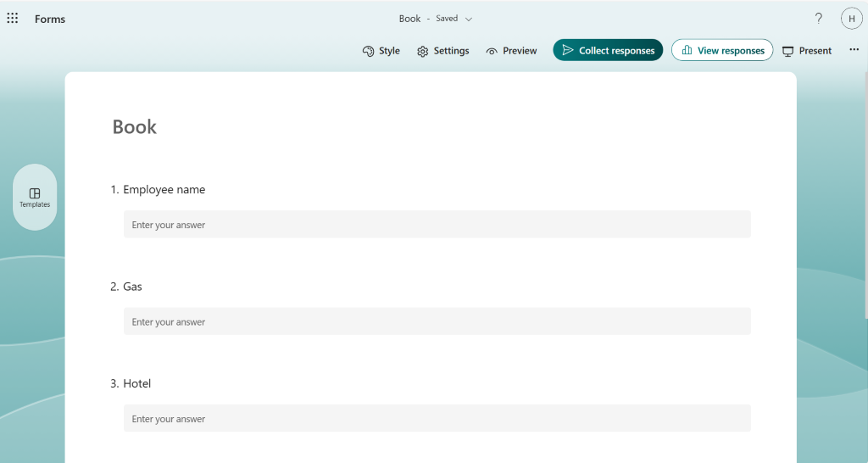Preview the form
This screenshot has width=868, height=463.
pyautogui.click(x=511, y=50)
